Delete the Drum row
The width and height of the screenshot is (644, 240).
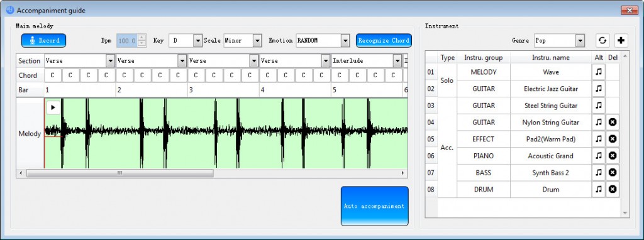click(613, 190)
